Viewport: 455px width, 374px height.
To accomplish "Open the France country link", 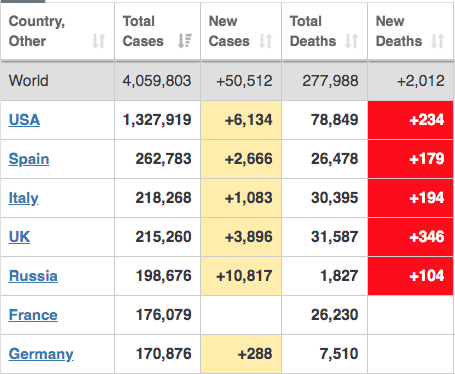I will point(33,315).
